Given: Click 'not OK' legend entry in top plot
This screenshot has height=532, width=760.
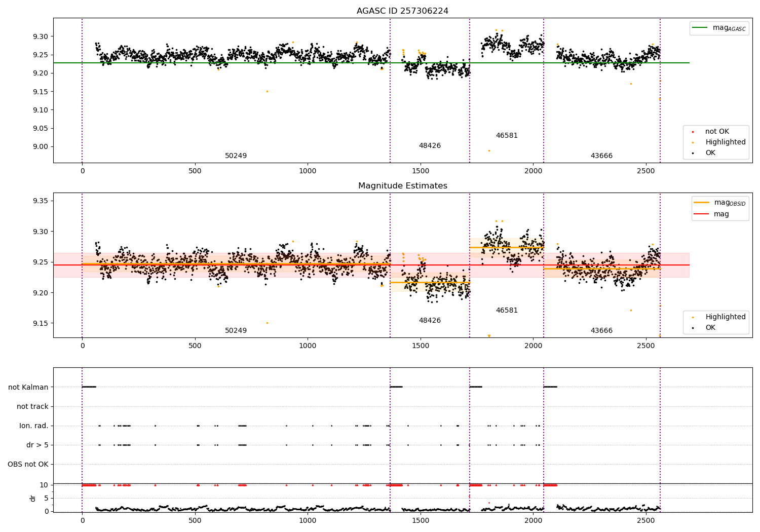Looking at the screenshot, I should coord(717,132).
